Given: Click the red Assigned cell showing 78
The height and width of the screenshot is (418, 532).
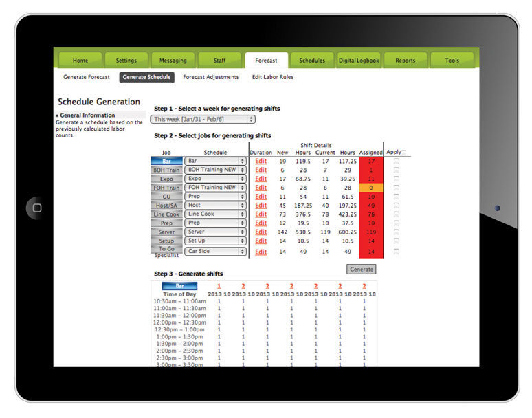Looking at the screenshot, I should 371,214.
